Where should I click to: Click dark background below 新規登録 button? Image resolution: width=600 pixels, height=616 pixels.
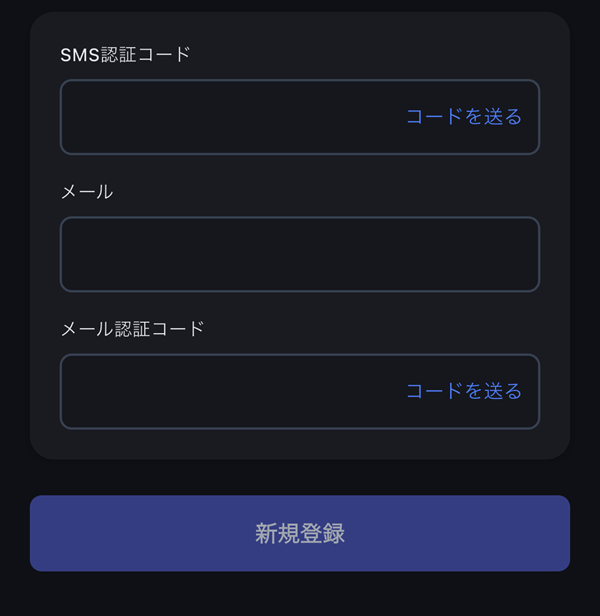[x=300, y=595]
